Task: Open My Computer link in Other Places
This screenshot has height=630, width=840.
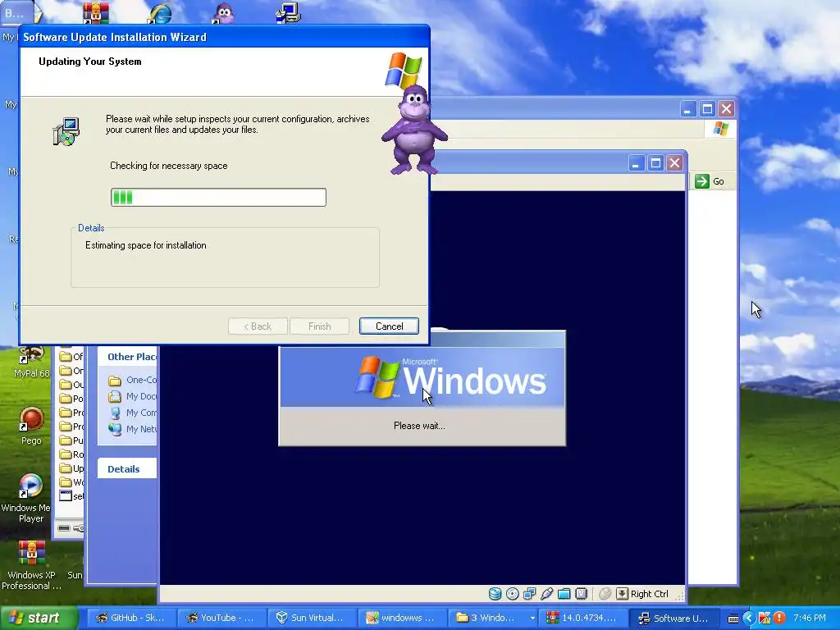Action: pyautogui.click(x=132, y=413)
